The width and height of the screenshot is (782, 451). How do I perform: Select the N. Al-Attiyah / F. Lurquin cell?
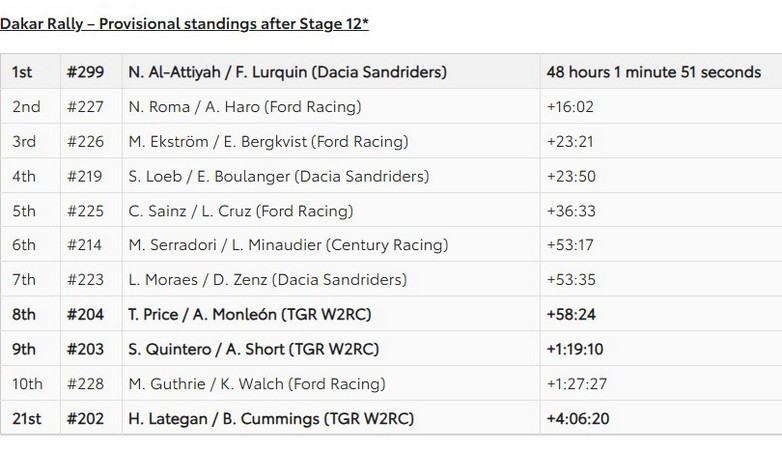[x=287, y=72]
